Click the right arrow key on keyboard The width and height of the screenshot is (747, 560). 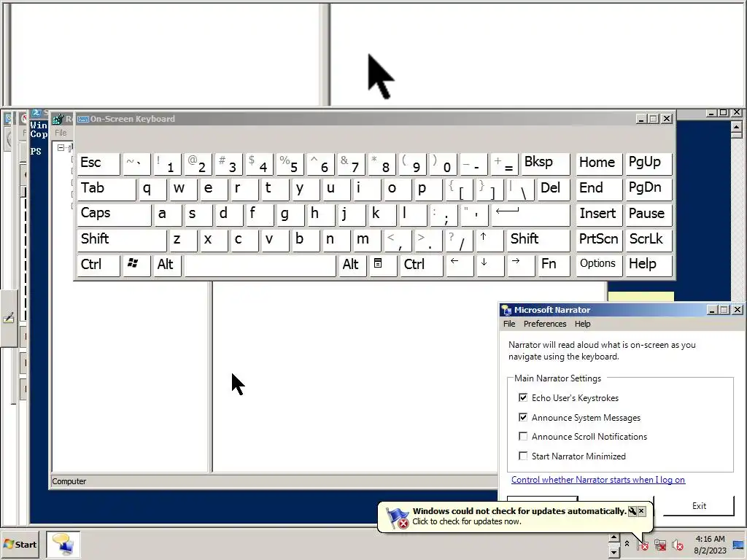[521, 265]
